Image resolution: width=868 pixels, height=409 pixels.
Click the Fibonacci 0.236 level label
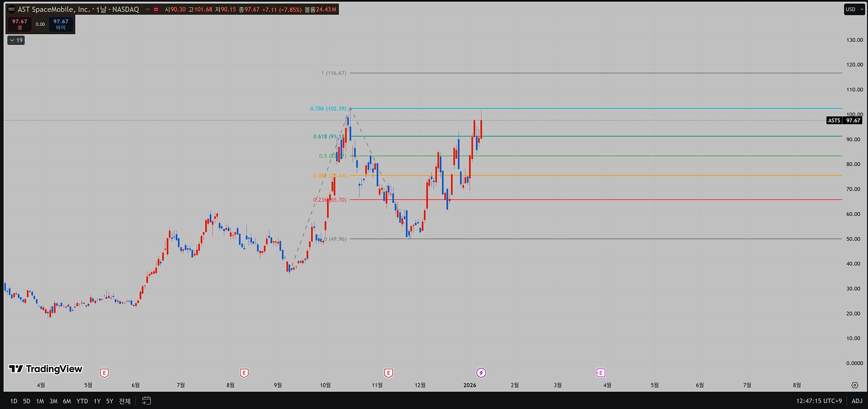click(330, 200)
